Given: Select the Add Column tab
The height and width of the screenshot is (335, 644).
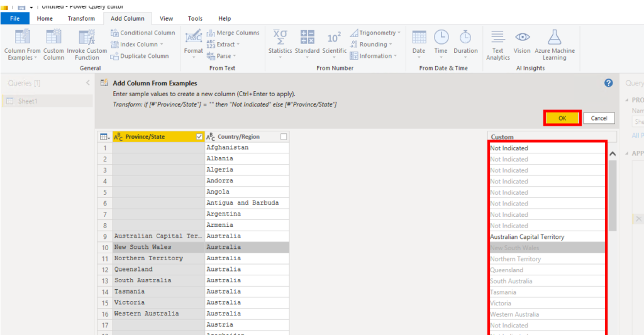Looking at the screenshot, I should click(127, 18).
